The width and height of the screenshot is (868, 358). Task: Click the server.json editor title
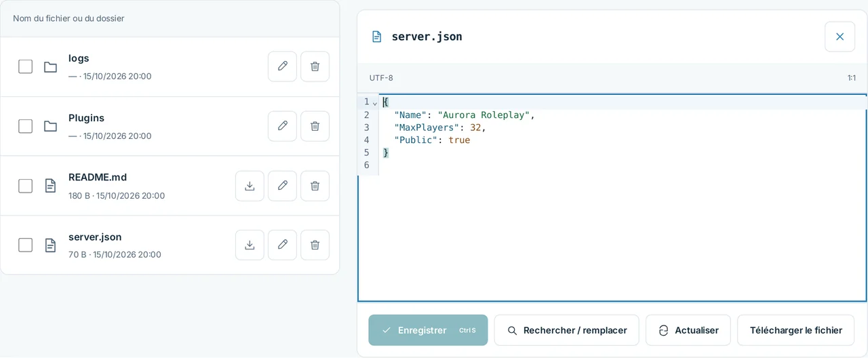427,37
